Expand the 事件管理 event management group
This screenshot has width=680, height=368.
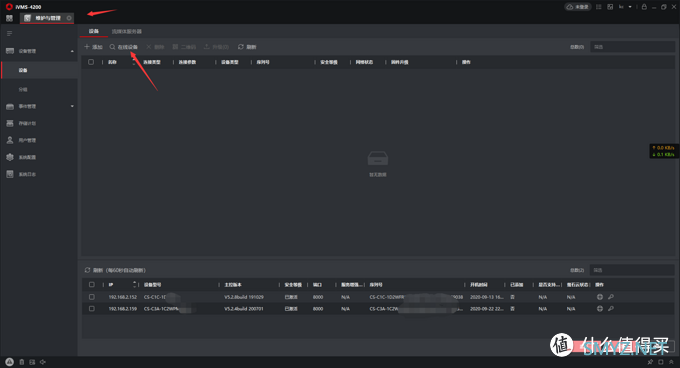(72, 106)
